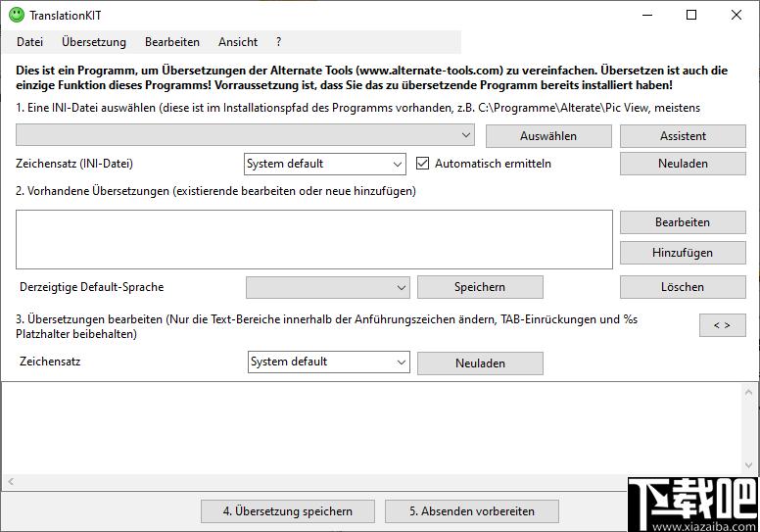This screenshot has height=532, width=760.
Task: Open the question mark help menu
Action: [279, 42]
